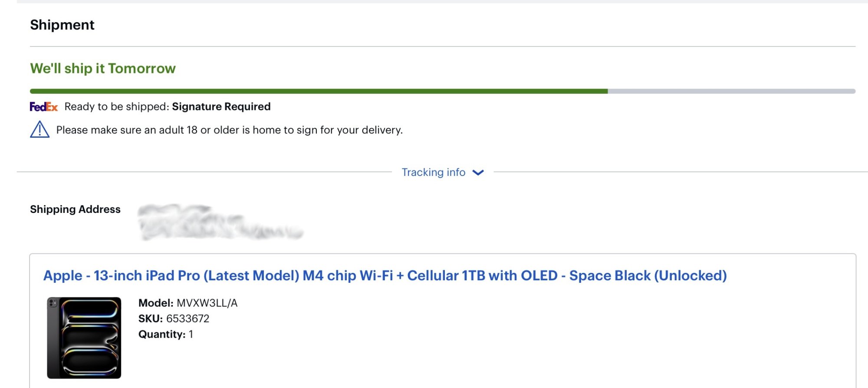Open the Apple 13-inch iPad Pro product link
Image resolution: width=868 pixels, height=388 pixels.
pyautogui.click(x=385, y=275)
